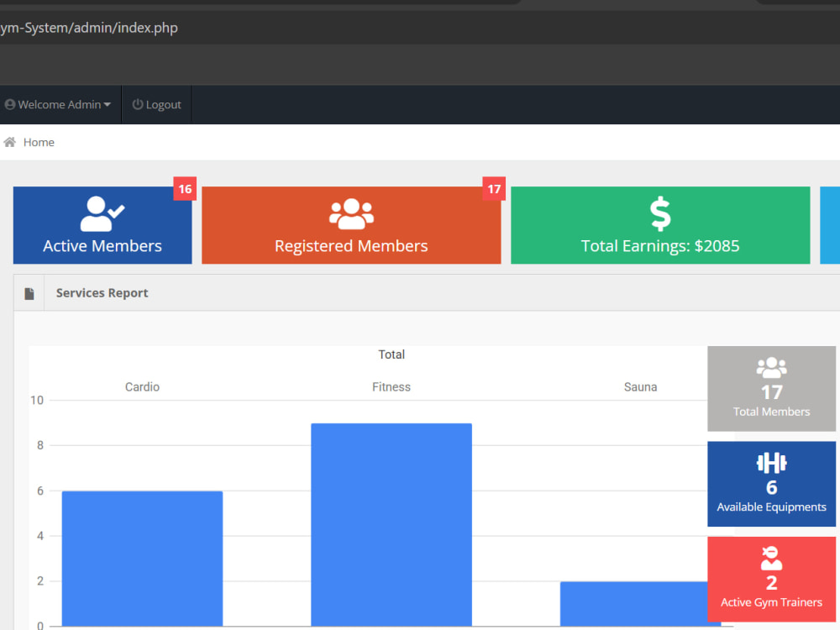Click the Cardio chart label
The image size is (840, 630).
[143, 386]
